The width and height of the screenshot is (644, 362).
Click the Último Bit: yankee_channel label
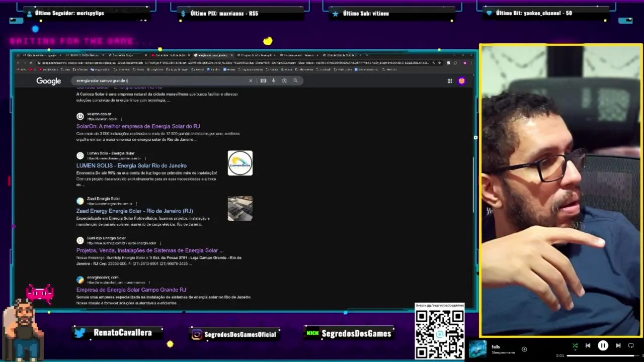pos(534,13)
